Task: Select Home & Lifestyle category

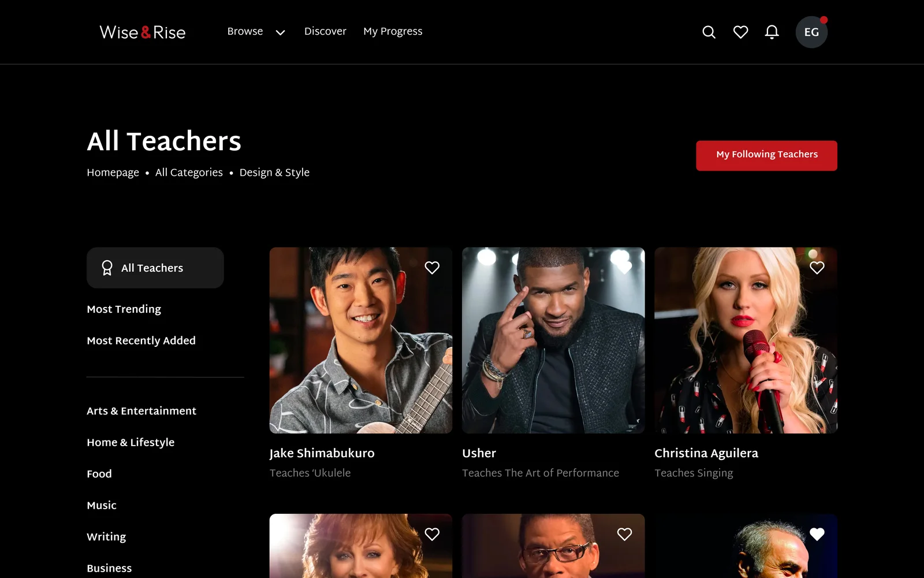Action: point(131,442)
